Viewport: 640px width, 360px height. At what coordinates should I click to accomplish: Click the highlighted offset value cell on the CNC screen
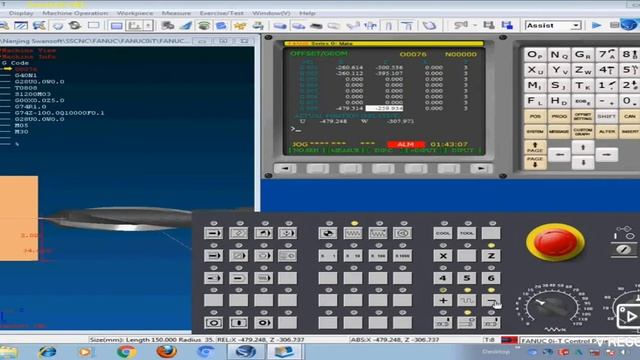pyautogui.click(x=384, y=108)
